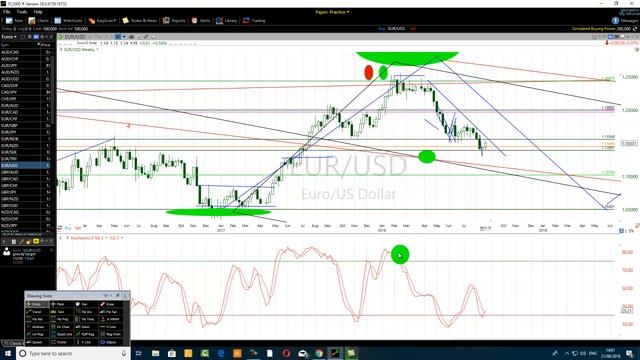Select the Reg Chan drawing tool

111,334
